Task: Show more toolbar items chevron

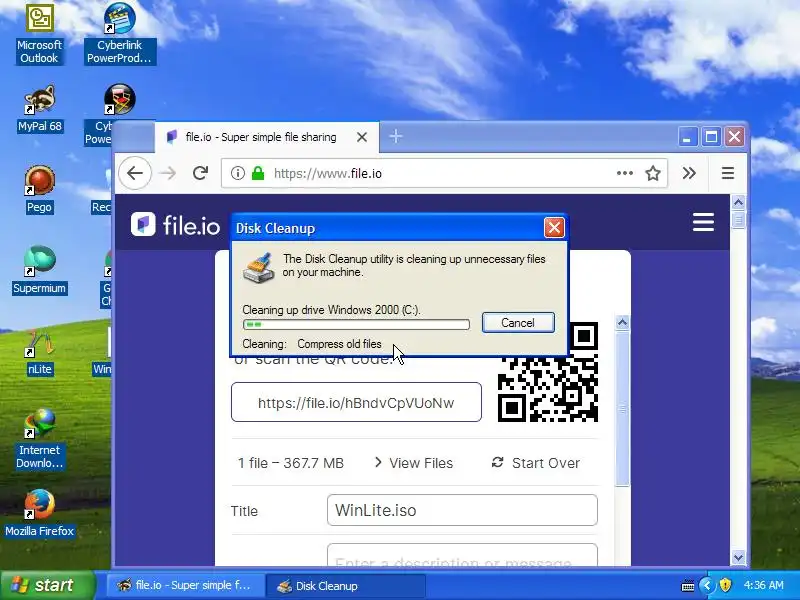Action: coord(689,173)
